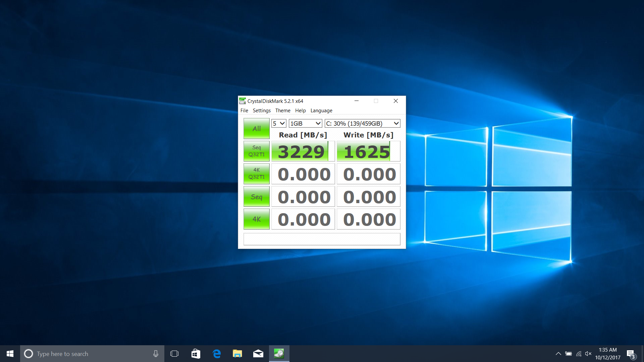Run the 4K Q32T1 test

tap(257, 174)
